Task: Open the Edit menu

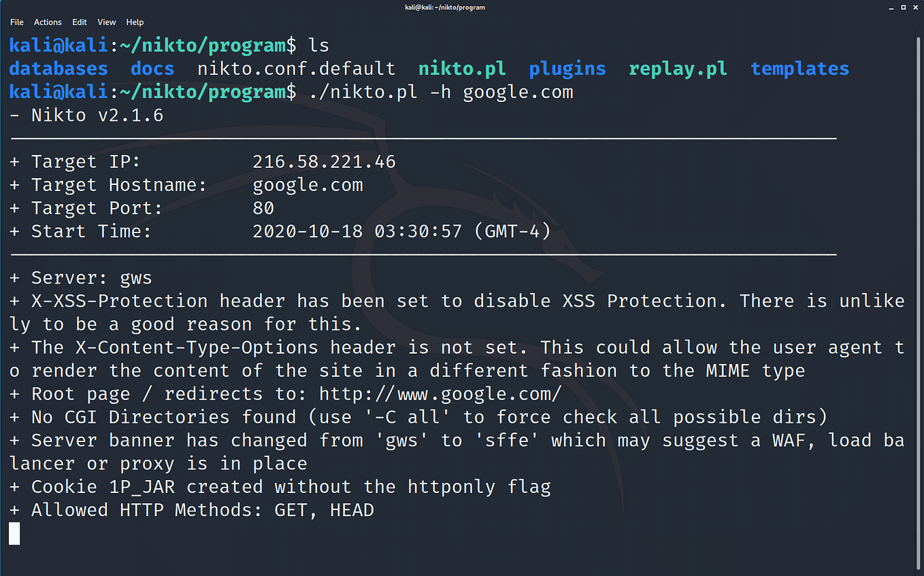Action: (x=80, y=22)
